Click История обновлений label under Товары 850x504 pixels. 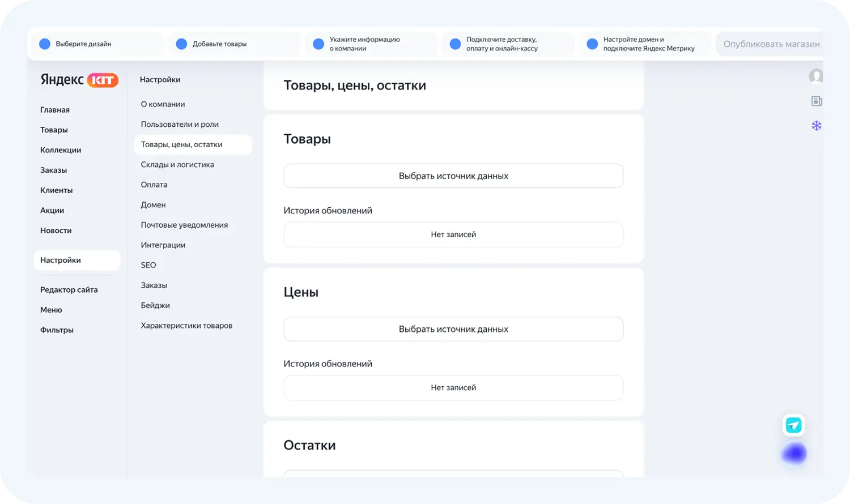pos(328,211)
